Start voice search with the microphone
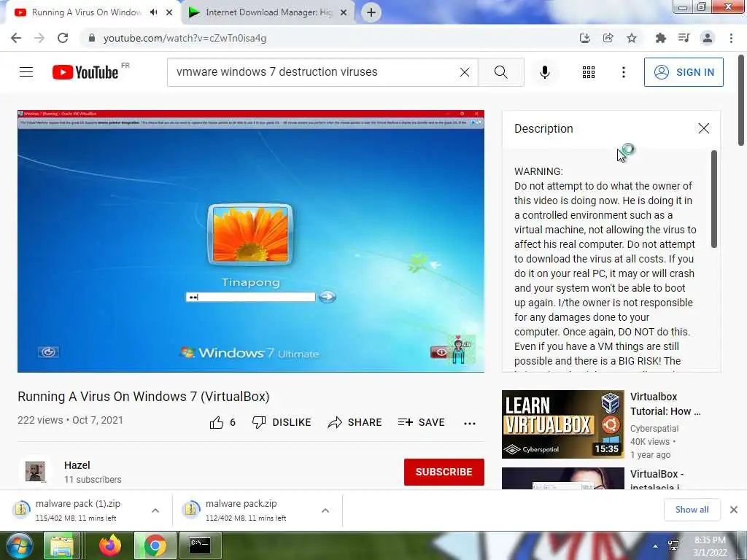The height and width of the screenshot is (560, 747). click(545, 72)
